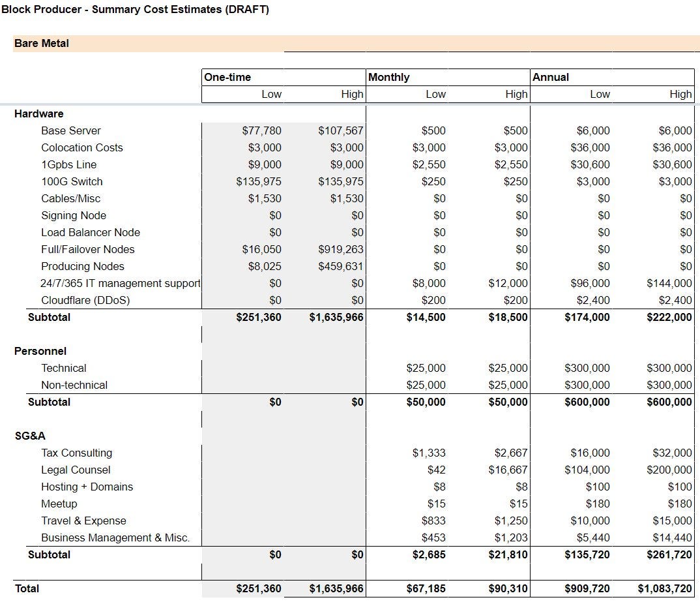Click the $135,975 one-time low 100G Switch cell
The width and height of the screenshot is (700, 604).
pos(259,181)
